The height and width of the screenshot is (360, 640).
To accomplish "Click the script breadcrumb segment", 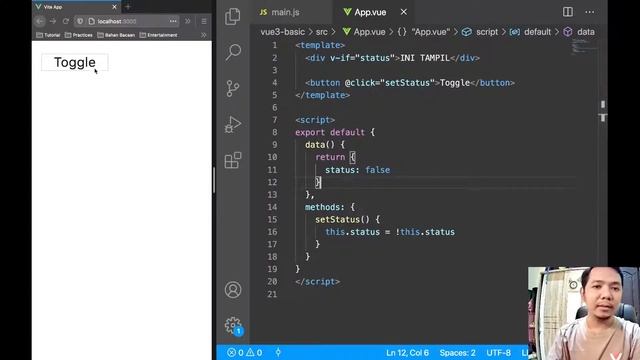I will (480, 32).
